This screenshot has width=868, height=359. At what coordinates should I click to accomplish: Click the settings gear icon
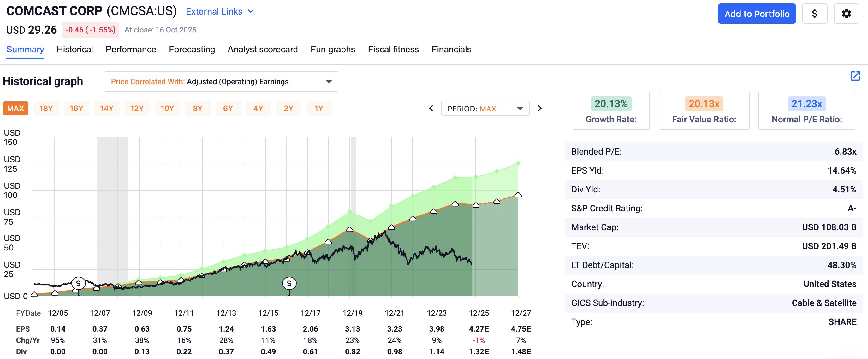(846, 14)
